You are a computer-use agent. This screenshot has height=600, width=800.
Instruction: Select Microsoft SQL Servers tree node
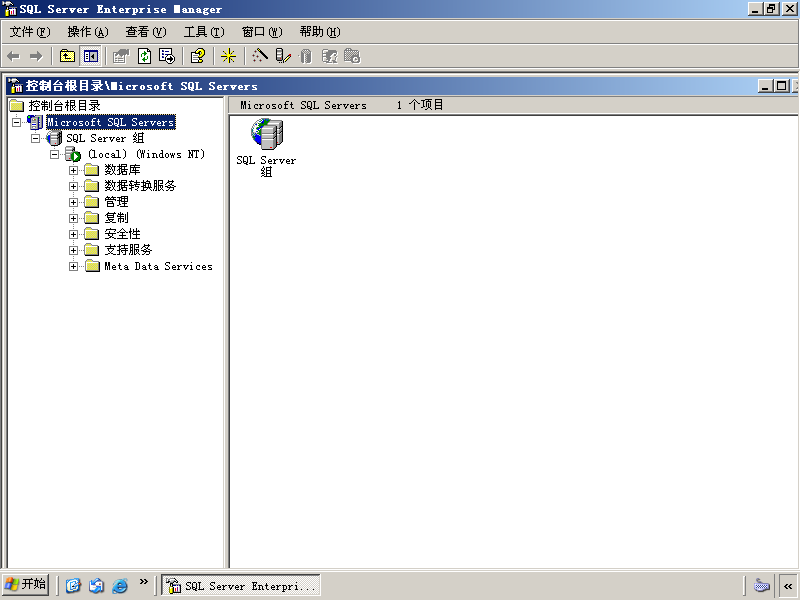(111, 122)
